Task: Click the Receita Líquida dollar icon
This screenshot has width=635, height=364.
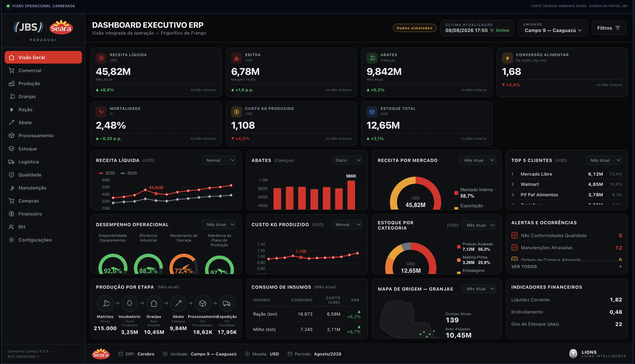Action: 101,58
